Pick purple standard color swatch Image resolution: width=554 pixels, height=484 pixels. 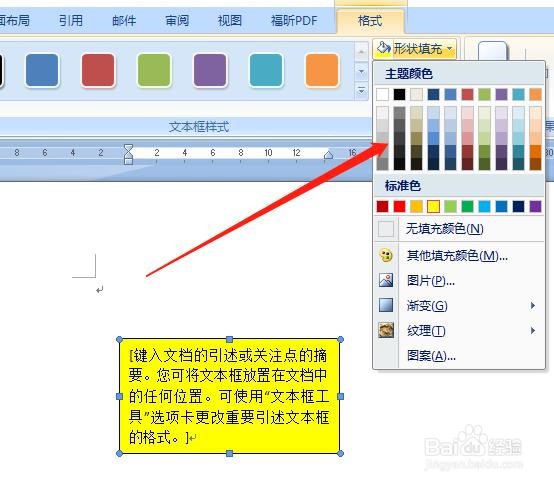[x=535, y=206]
